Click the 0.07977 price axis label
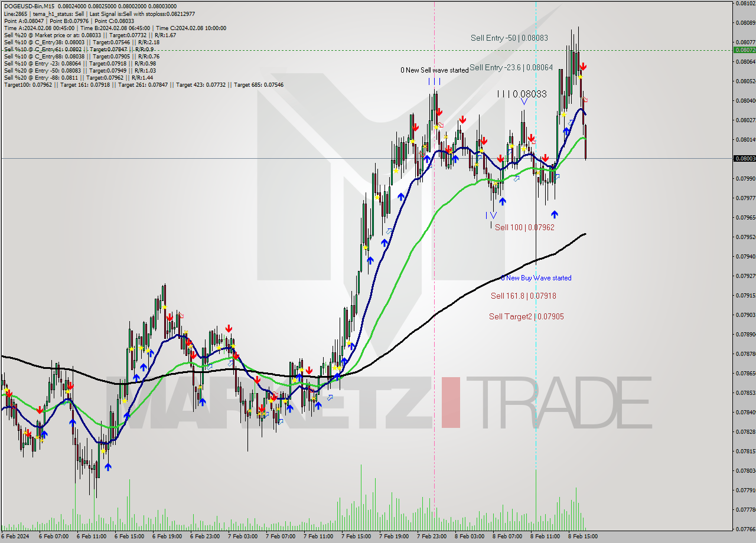The height and width of the screenshot is (543, 756). [745, 198]
